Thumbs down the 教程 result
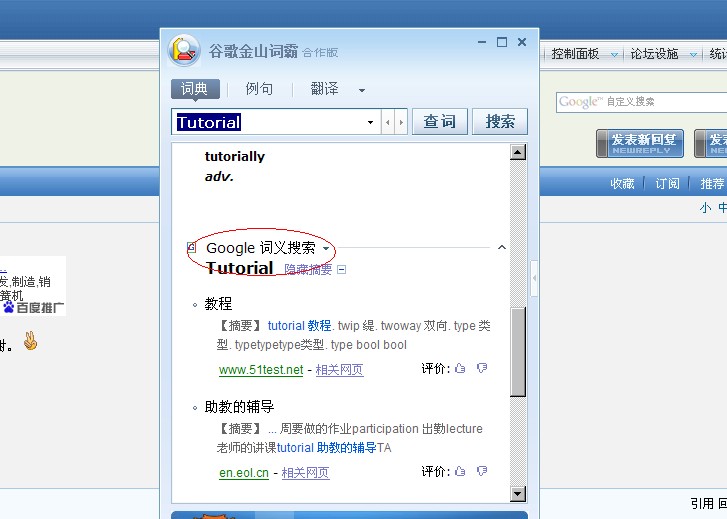The height and width of the screenshot is (519, 727). [482, 368]
